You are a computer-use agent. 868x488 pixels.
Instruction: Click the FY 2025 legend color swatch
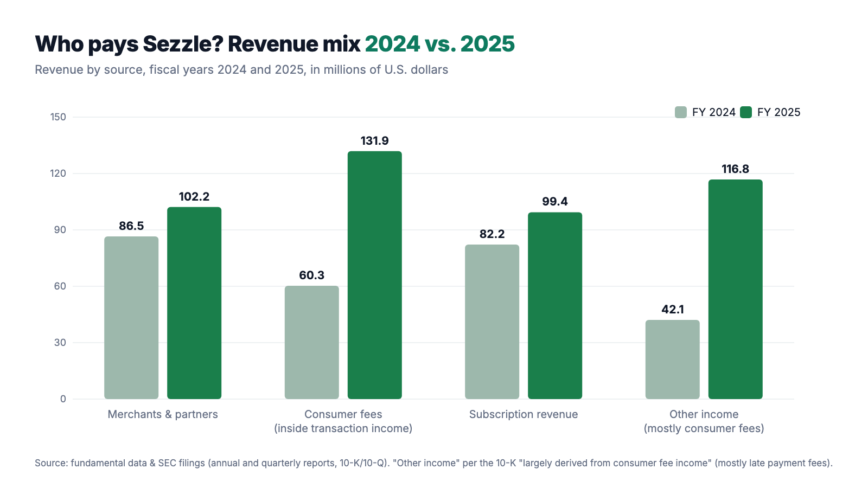[x=746, y=112]
